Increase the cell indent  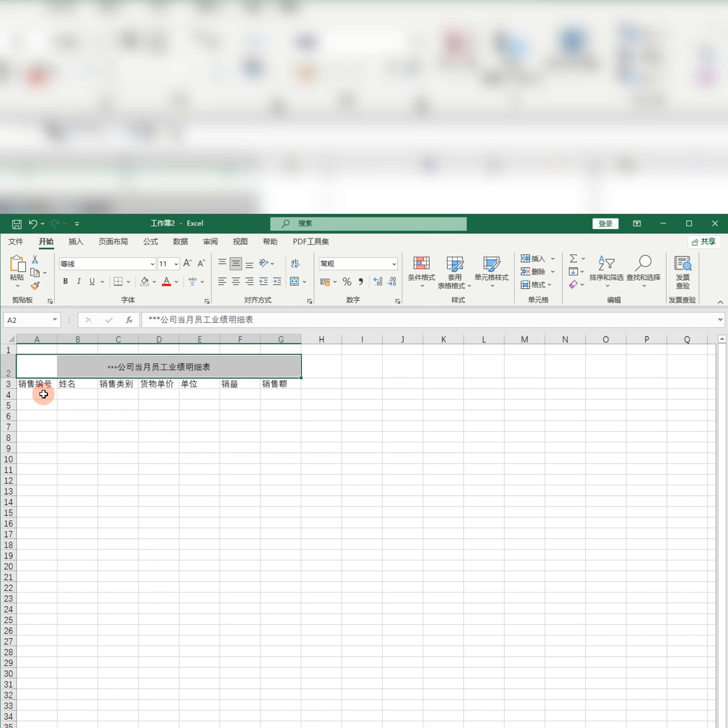(277, 282)
